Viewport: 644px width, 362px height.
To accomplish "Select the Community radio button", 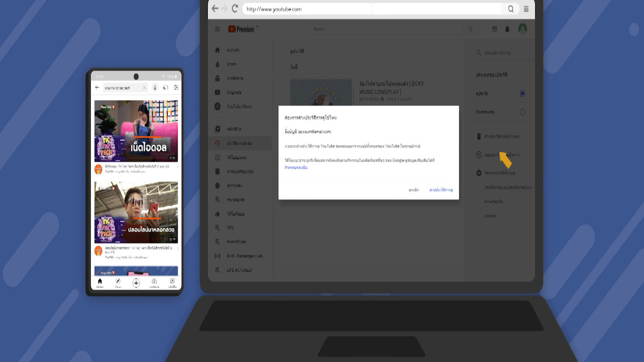I will tap(522, 112).
